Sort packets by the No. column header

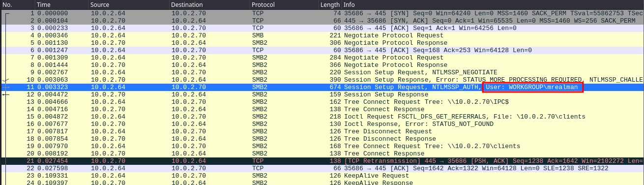coord(17,4)
